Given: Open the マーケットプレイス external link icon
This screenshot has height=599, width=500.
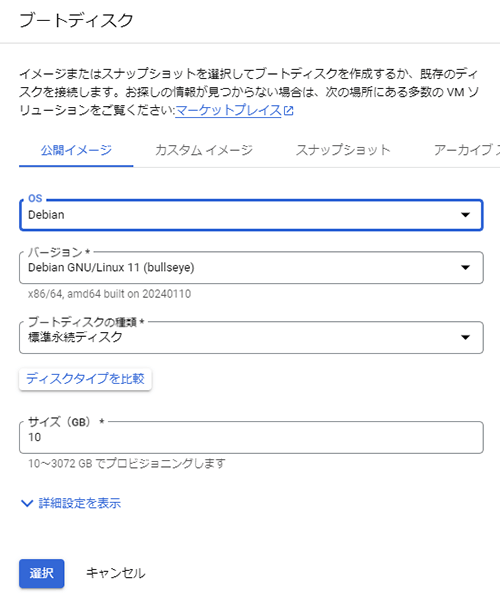Looking at the screenshot, I should click(x=289, y=111).
